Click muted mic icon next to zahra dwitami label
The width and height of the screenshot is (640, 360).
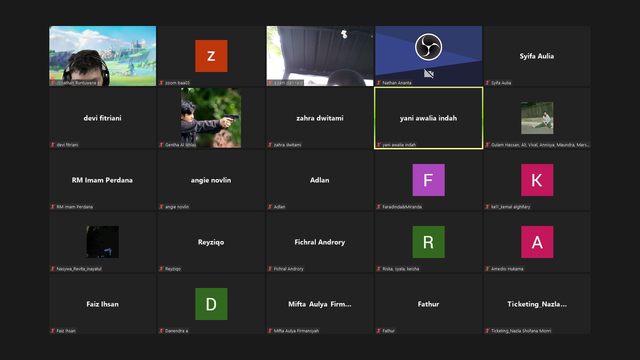coord(270,145)
